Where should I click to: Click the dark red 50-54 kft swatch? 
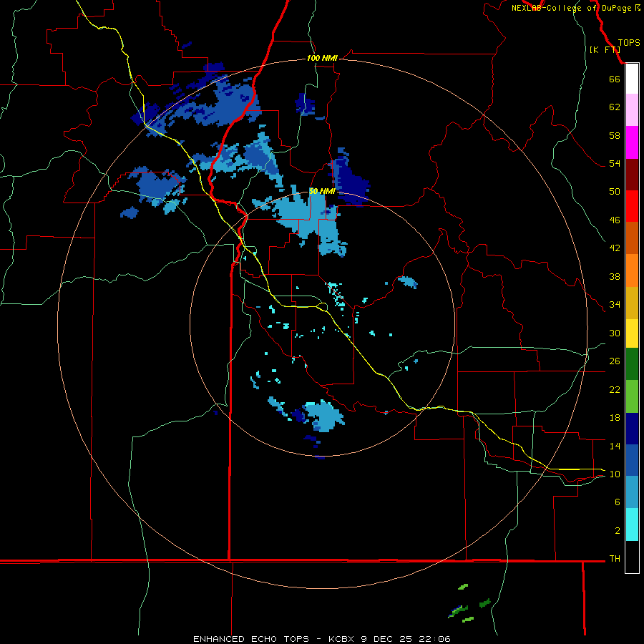[632, 175]
